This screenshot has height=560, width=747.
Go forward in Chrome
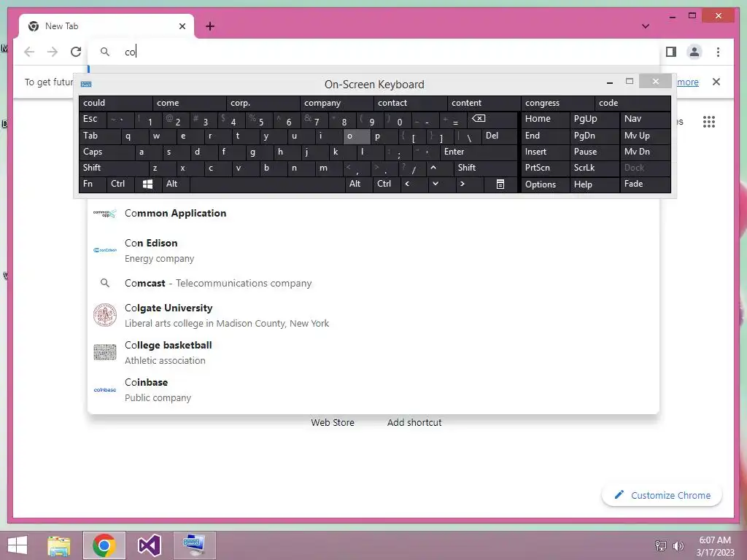pos(53,52)
